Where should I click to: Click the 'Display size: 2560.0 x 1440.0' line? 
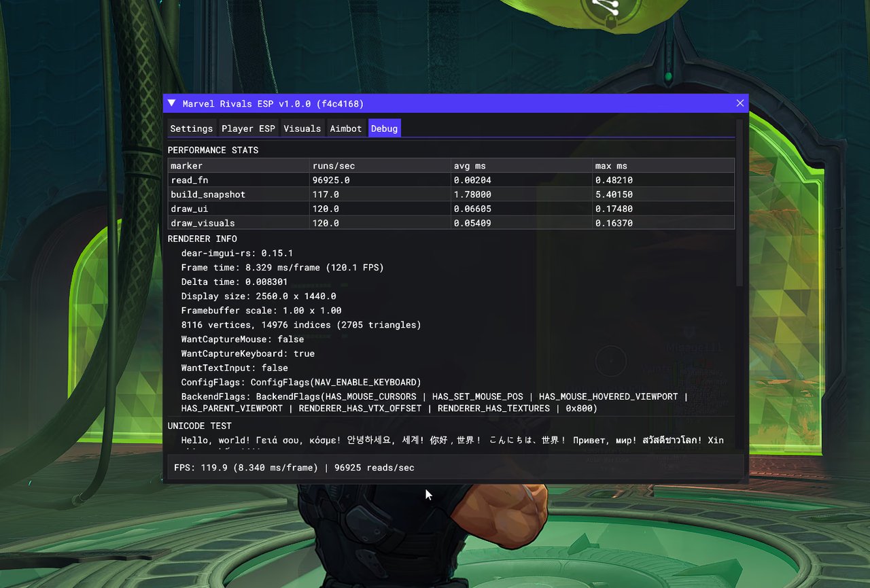coord(258,296)
